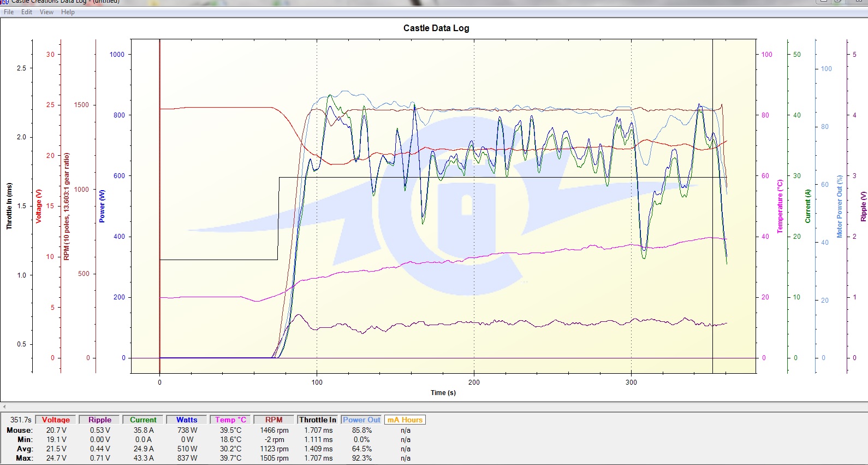Click the Max current value 43.3 A
The height and width of the screenshot is (465, 868).
coord(144,458)
